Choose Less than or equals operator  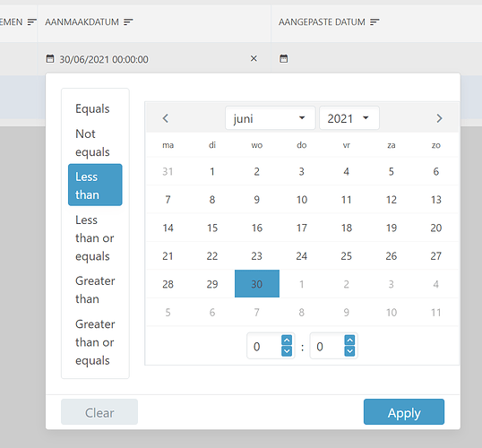pos(95,238)
